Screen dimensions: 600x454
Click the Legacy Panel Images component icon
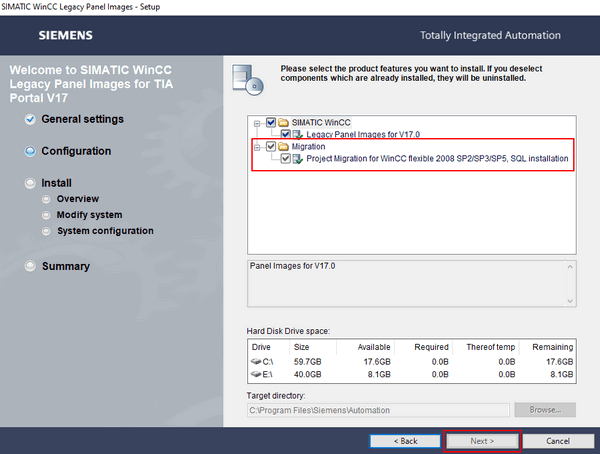point(298,134)
